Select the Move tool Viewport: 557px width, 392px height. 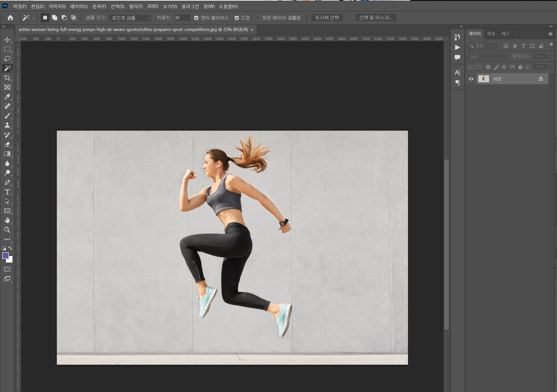7,40
